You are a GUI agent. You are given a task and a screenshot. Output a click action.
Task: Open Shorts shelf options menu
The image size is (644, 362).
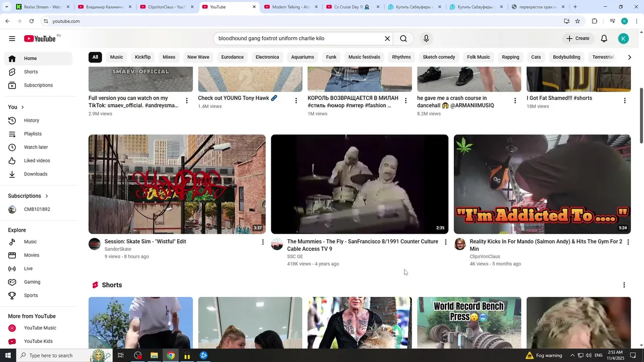coord(624,285)
